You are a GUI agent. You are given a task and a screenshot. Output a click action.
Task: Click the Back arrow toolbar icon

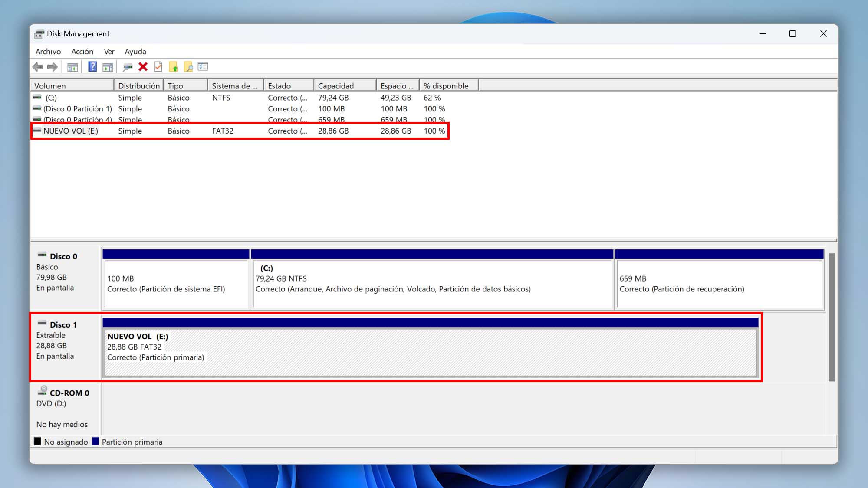38,67
